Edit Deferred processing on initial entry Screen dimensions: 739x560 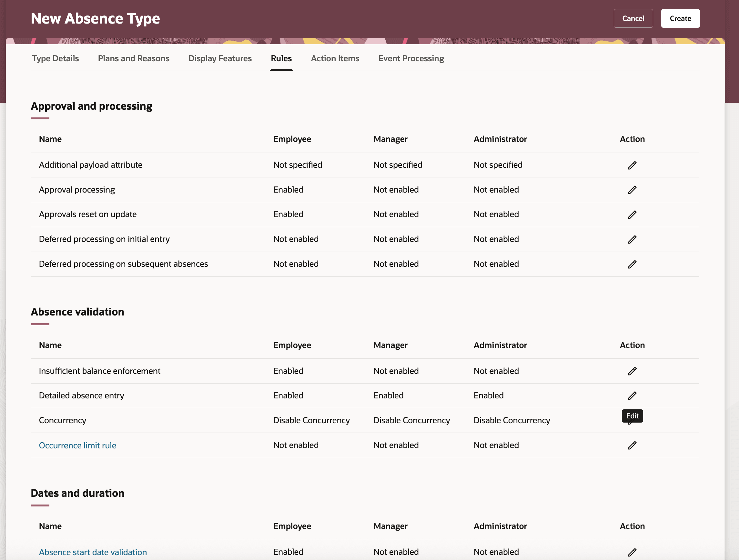point(632,239)
